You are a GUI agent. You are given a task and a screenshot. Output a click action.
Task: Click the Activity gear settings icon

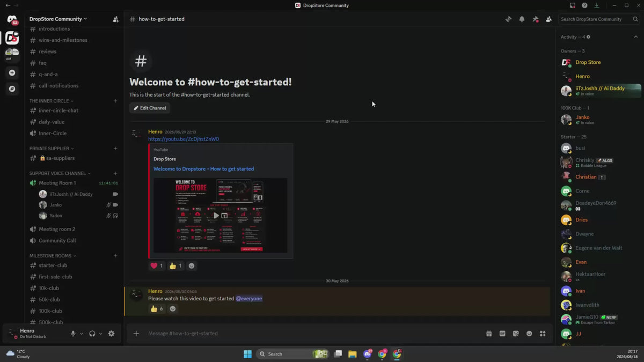coord(588,37)
